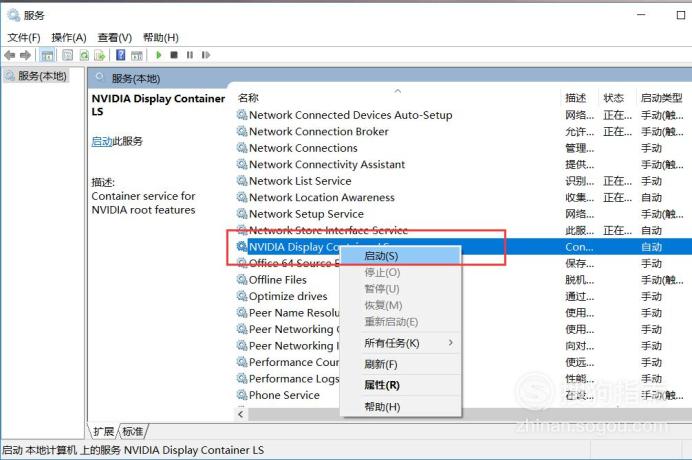Open the 帮助(H) menu in menu bar
Viewport: 692px width, 460px height.
[161, 38]
